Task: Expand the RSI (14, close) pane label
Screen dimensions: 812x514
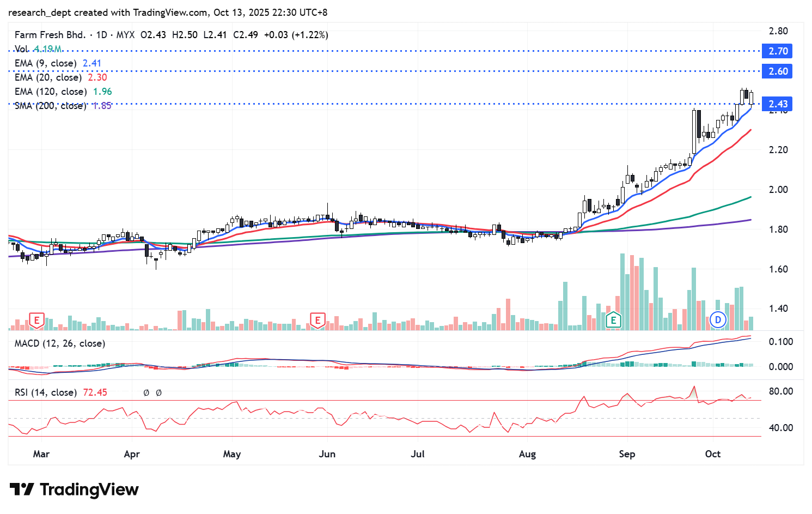Action: click(46, 392)
